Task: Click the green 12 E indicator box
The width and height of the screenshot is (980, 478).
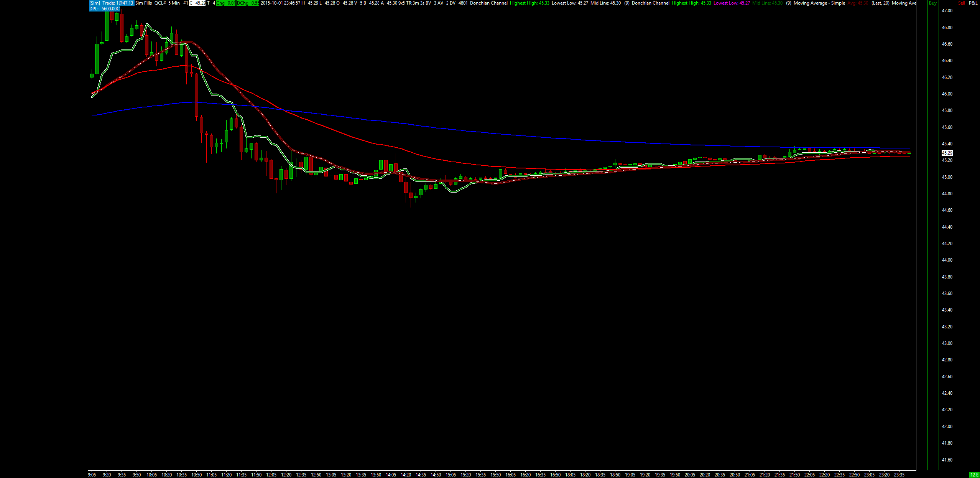Action: click(974, 475)
